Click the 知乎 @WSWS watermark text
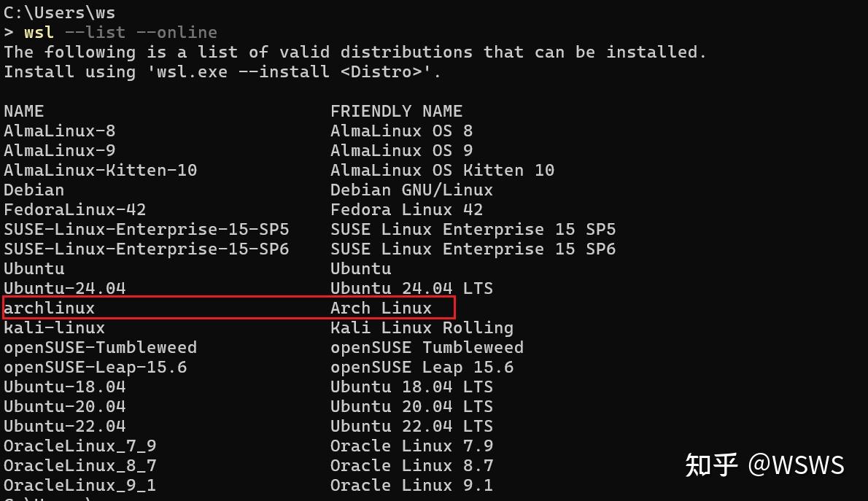868x501 pixels. point(764,462)
